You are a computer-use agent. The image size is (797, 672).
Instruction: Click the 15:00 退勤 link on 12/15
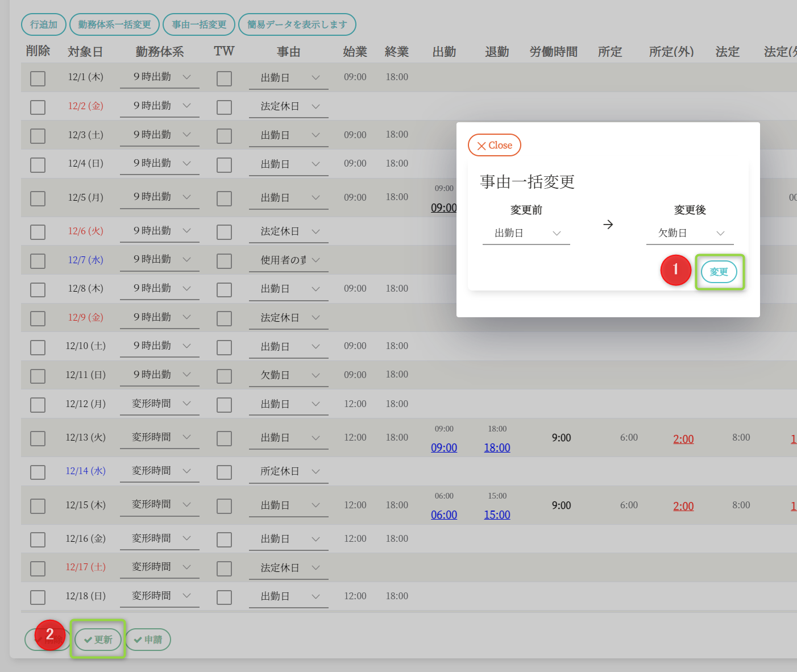[497, 515]
